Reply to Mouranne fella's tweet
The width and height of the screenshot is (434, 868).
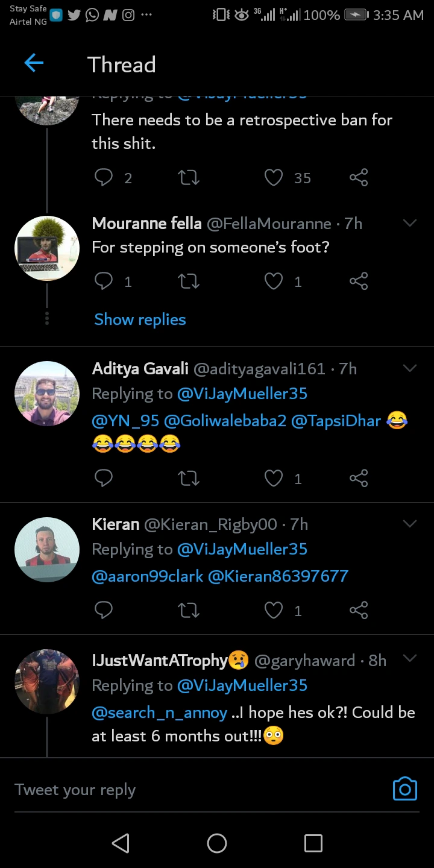104,281
